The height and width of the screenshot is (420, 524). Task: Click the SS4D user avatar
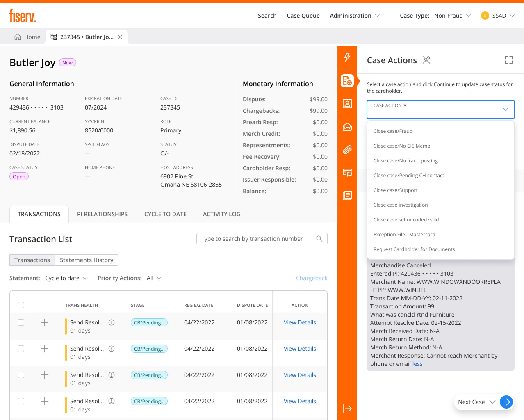point(485,16)
